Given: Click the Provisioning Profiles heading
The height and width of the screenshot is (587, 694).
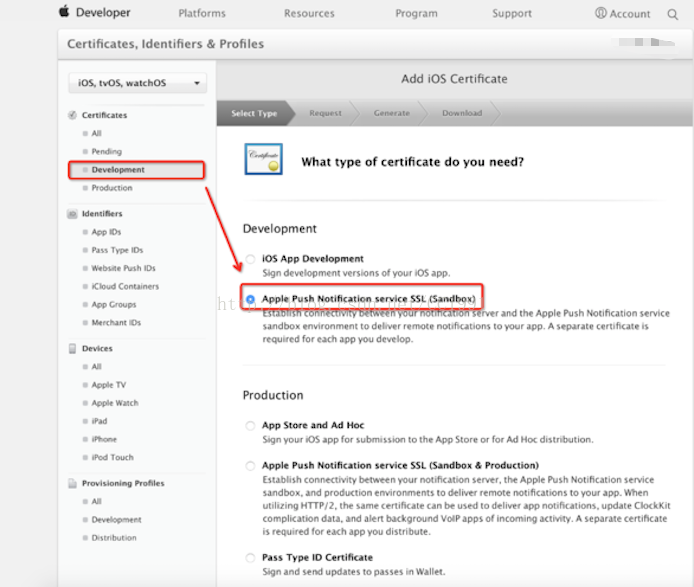Looking at the screenshot, I should click(x=123, y=483).
